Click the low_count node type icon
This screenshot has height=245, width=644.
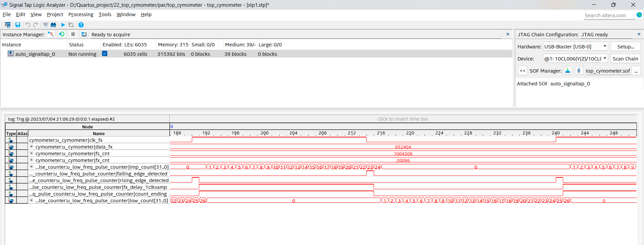tap(11, 201)
